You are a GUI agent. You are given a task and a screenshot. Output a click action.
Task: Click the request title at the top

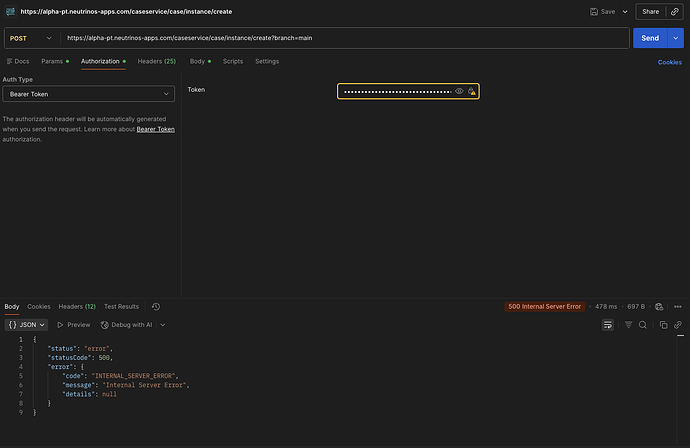point(126,12)
